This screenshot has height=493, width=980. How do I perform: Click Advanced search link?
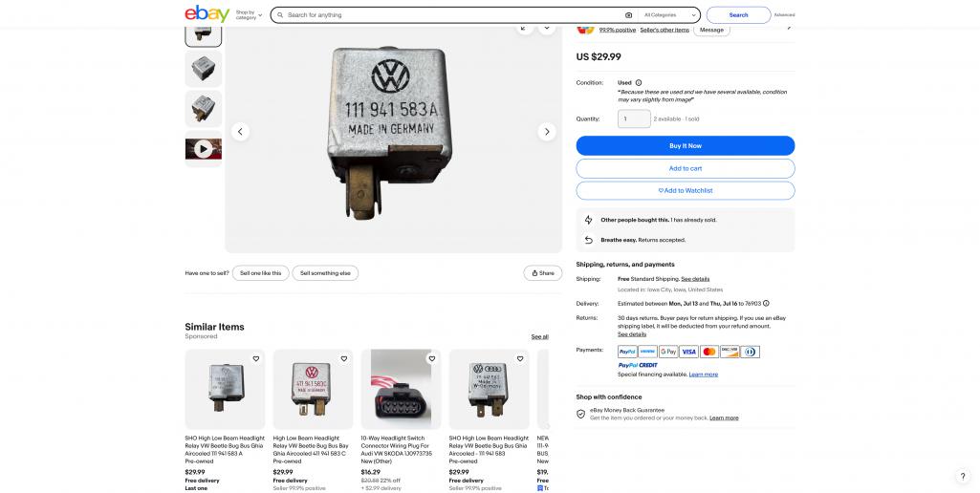(x=784, y=15)
